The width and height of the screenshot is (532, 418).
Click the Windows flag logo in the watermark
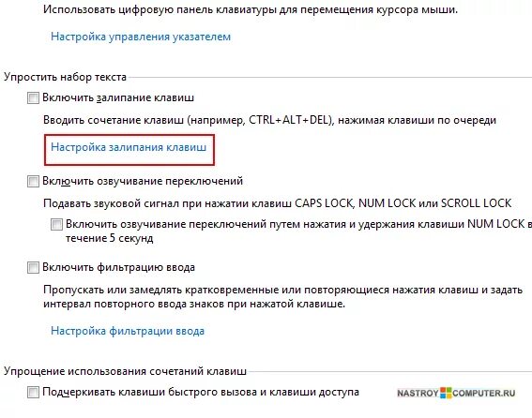[446, 393]
